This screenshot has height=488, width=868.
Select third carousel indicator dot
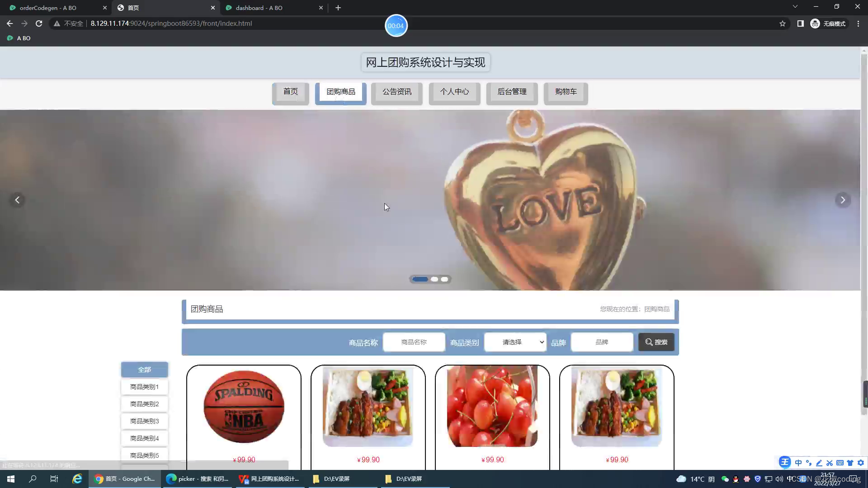pos(445,279)
